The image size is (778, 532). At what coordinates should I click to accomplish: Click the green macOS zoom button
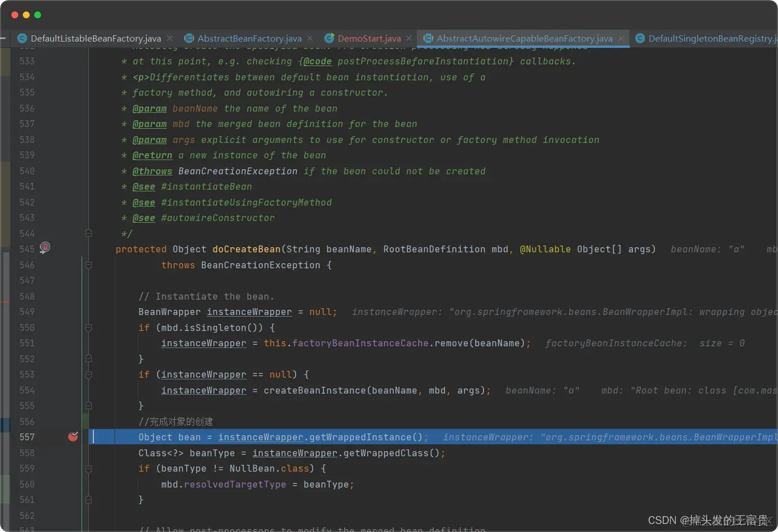38,15
